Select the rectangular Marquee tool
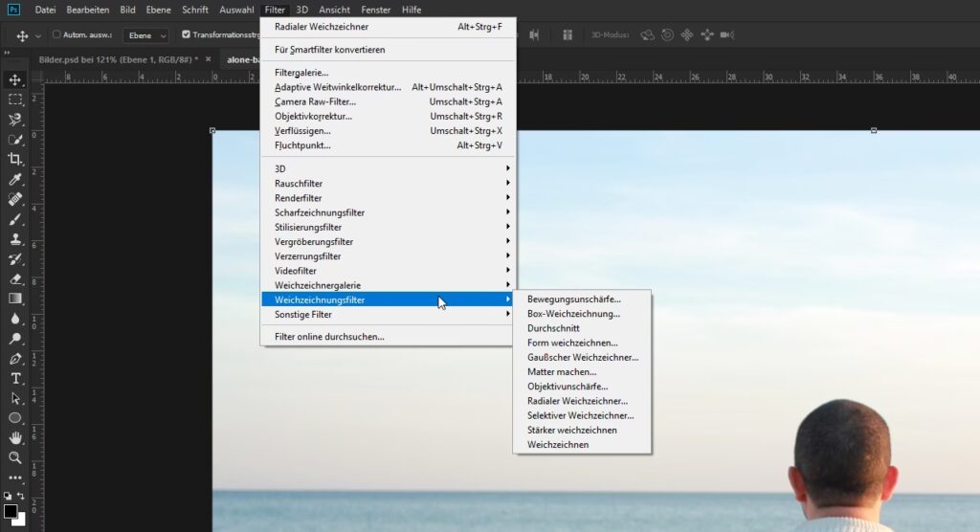Screen dimensions: 980x532 [15, 100]
